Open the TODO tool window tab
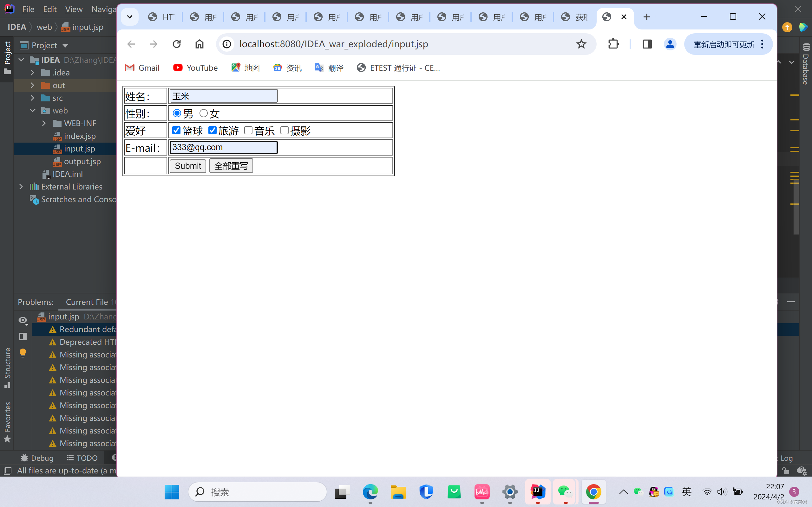The height and width of the screenshot is (507, 812). tap(82, 458)
